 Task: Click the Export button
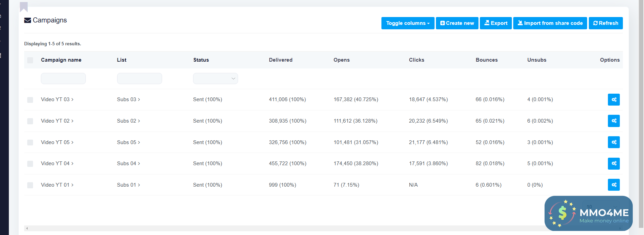[x=496, y=23]
